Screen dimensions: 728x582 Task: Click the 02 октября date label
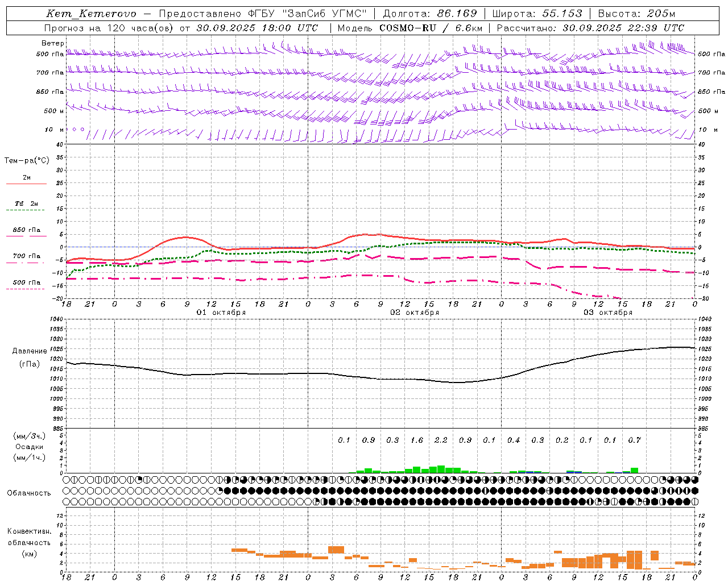[415, 313]
